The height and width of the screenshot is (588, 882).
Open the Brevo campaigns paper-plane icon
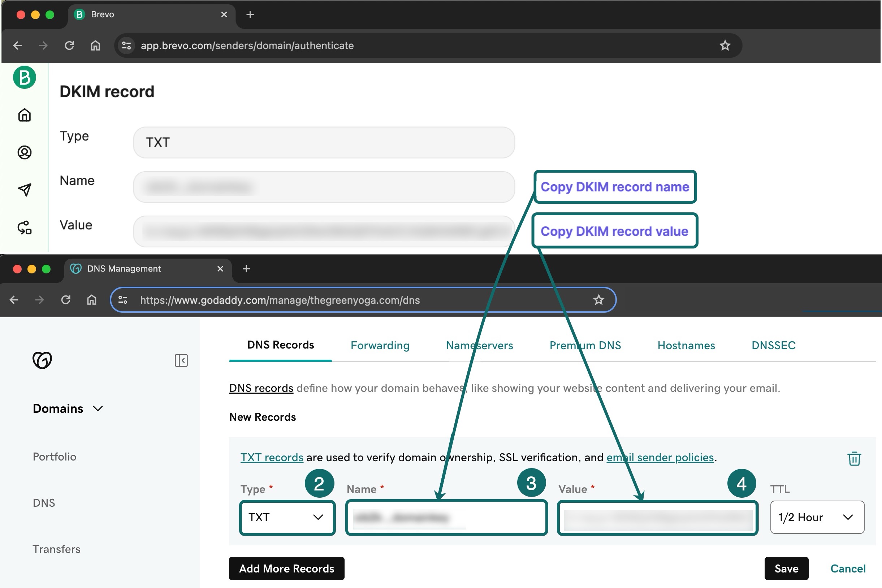24,190
